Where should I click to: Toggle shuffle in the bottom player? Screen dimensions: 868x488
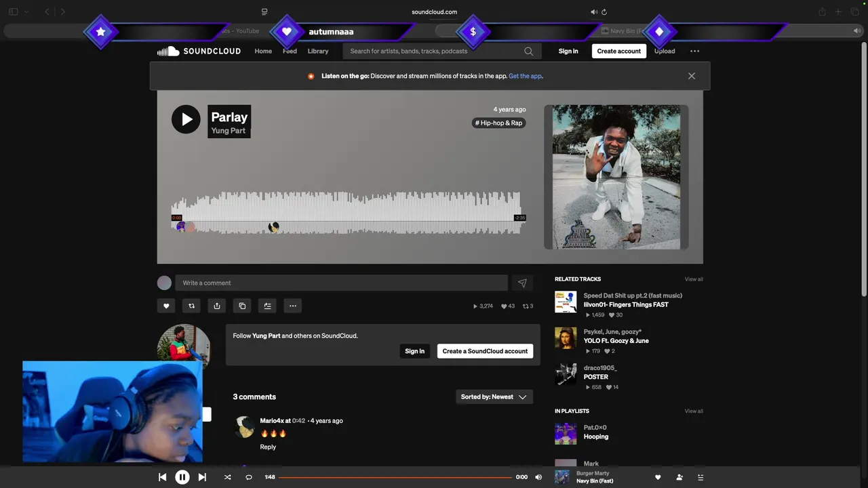[x=228, y=477]
